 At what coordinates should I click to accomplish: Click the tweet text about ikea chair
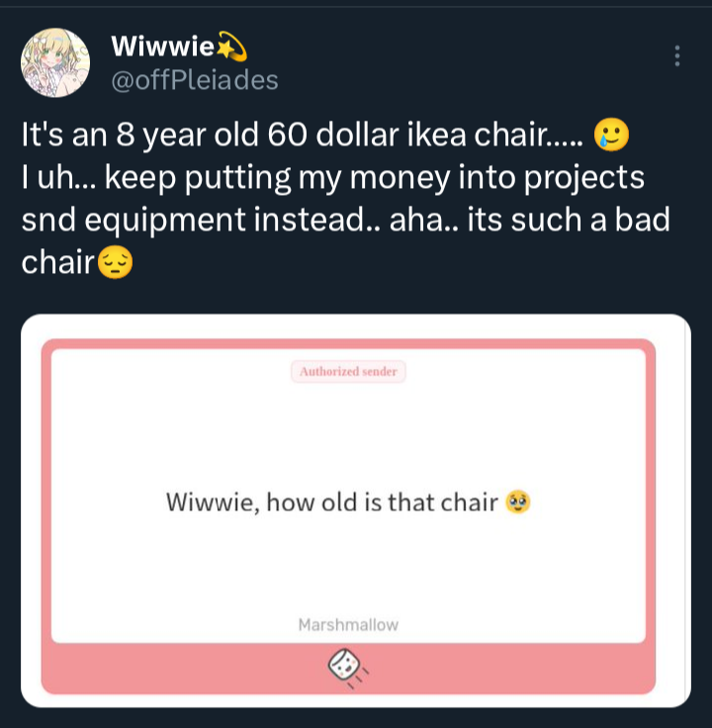pyautogui.click(x=346, y=198)
